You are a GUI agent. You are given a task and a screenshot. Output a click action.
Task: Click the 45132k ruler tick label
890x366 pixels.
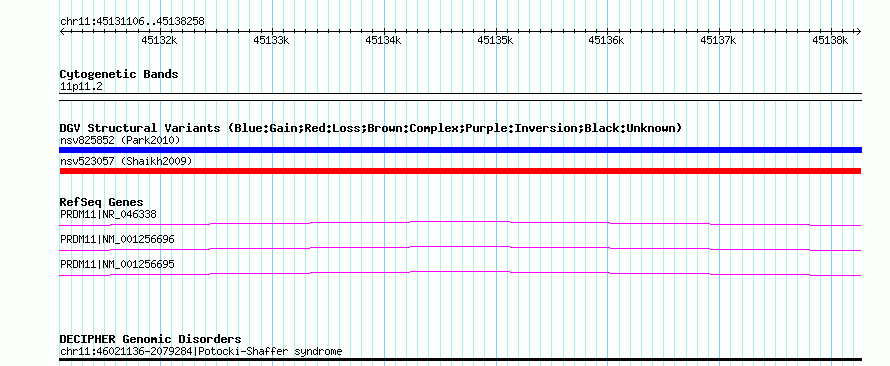[160, 40]
